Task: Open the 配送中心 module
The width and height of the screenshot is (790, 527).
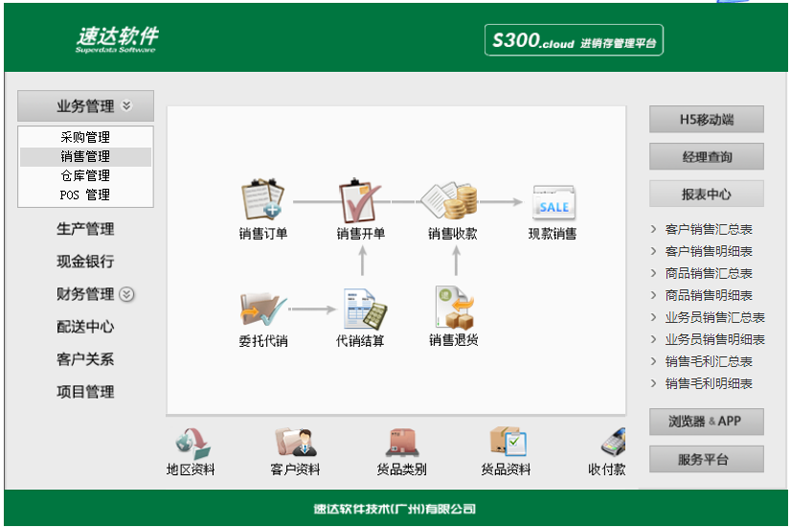Action: pos(85,327)
